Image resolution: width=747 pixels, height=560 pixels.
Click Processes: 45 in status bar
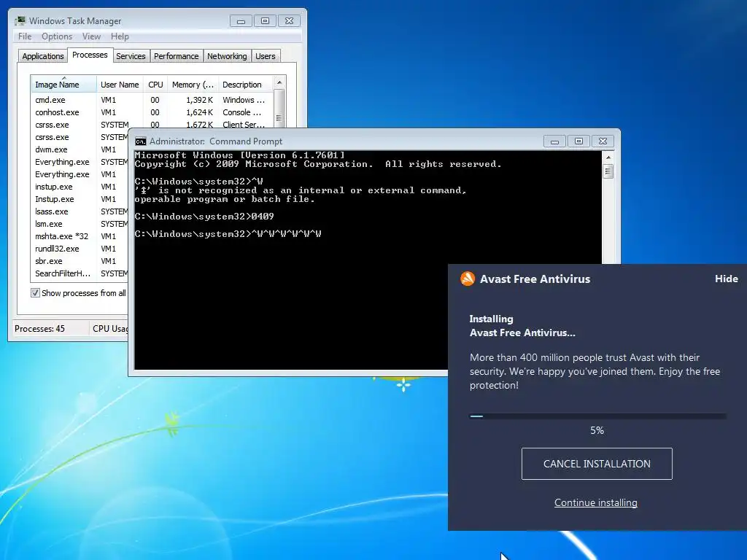pyautogui.click(x=39, y=329)
